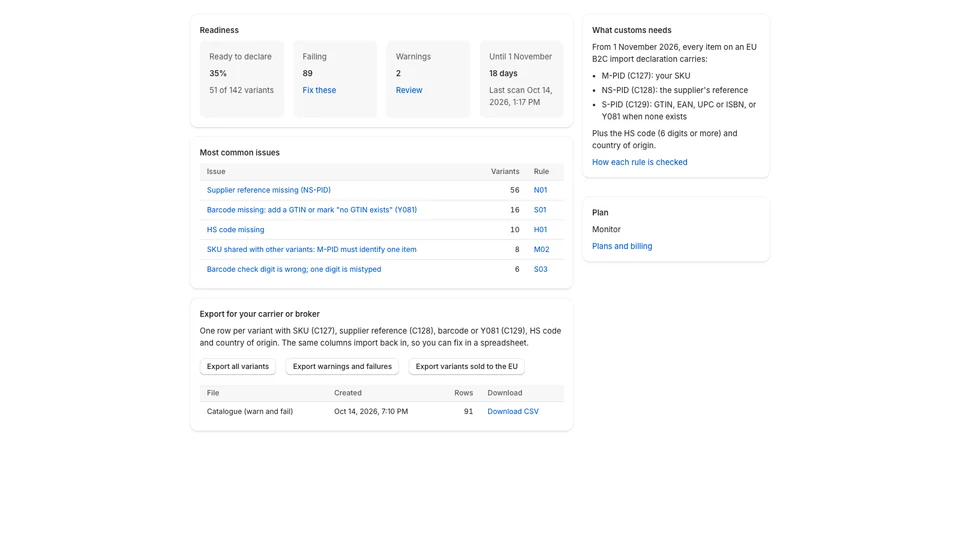Open How each rule is checked
The height and width of the screenshot is (540, 960).
[x=640, y=162]
